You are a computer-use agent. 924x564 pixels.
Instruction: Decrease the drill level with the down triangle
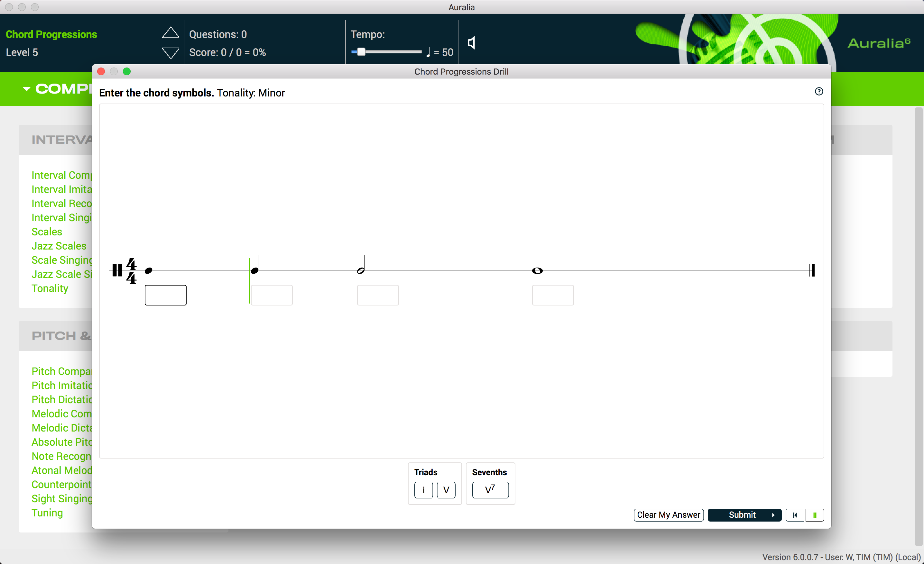point(171,52)
